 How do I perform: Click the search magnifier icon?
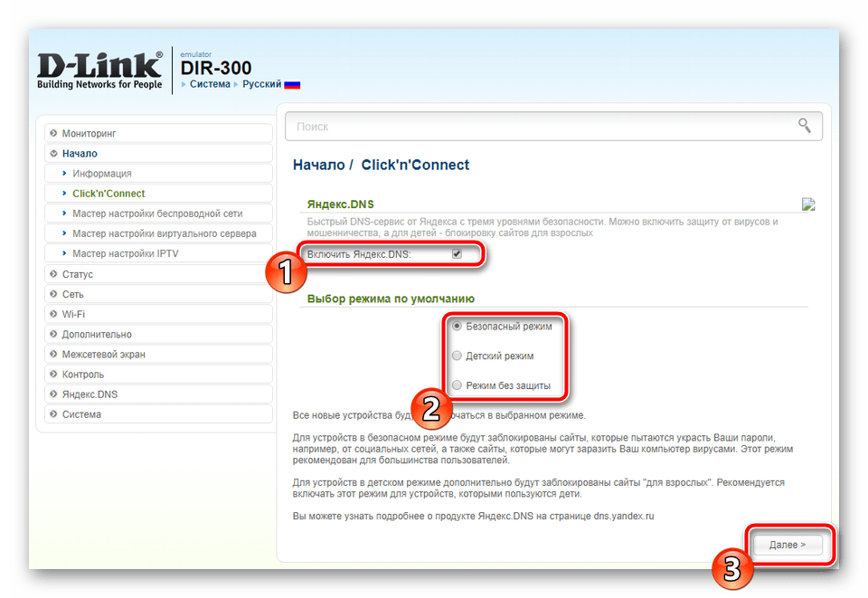coord(805,126)
